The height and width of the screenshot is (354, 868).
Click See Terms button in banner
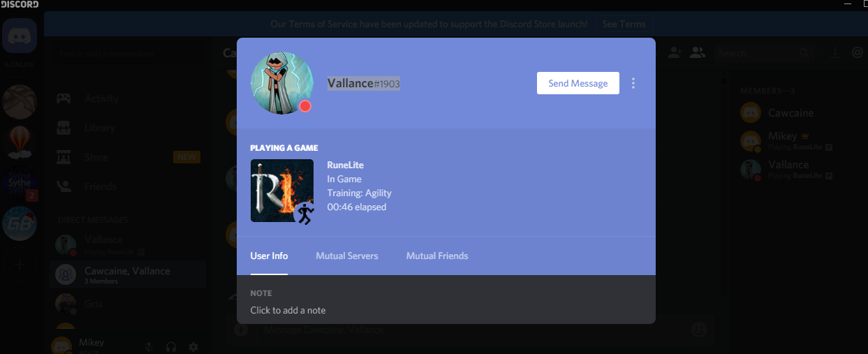click(x=624, y=24)
